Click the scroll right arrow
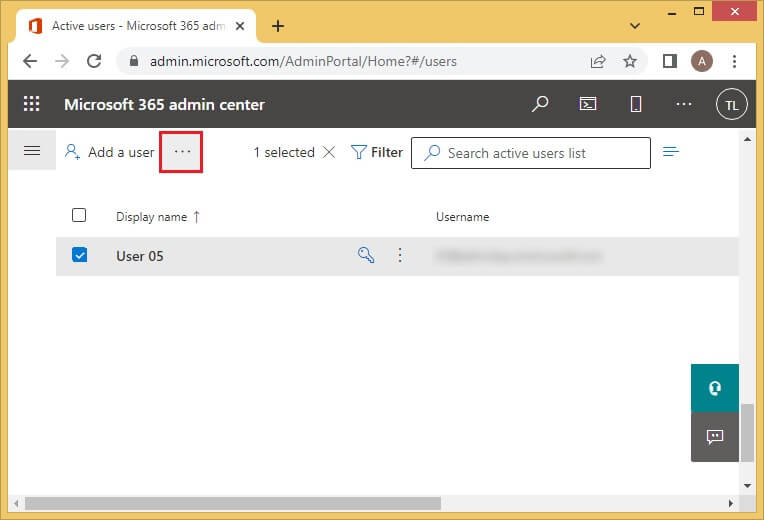 [730, 503]
